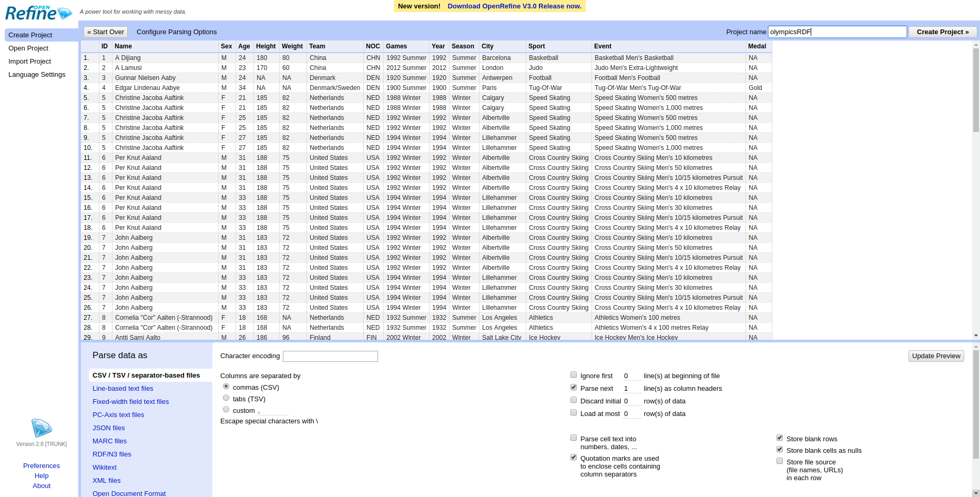980x497 pixels.
Task: Choose the "custom" column separator option
Action: click(226, 409)
